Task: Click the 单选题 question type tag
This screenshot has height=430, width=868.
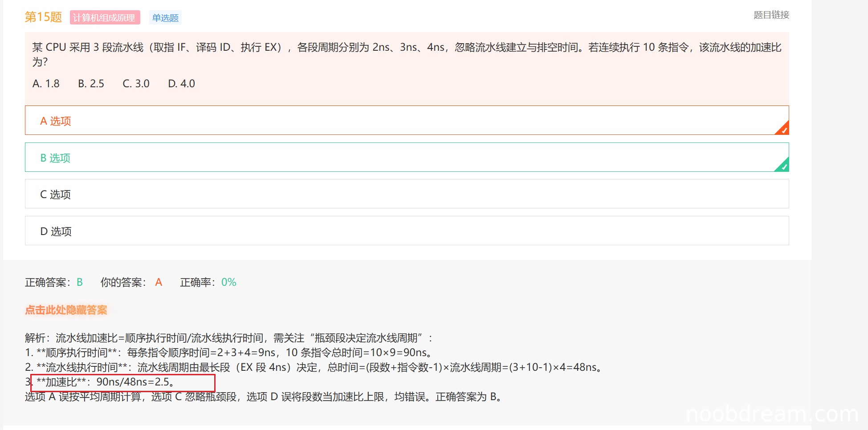Action: click(x=165, y=17)
